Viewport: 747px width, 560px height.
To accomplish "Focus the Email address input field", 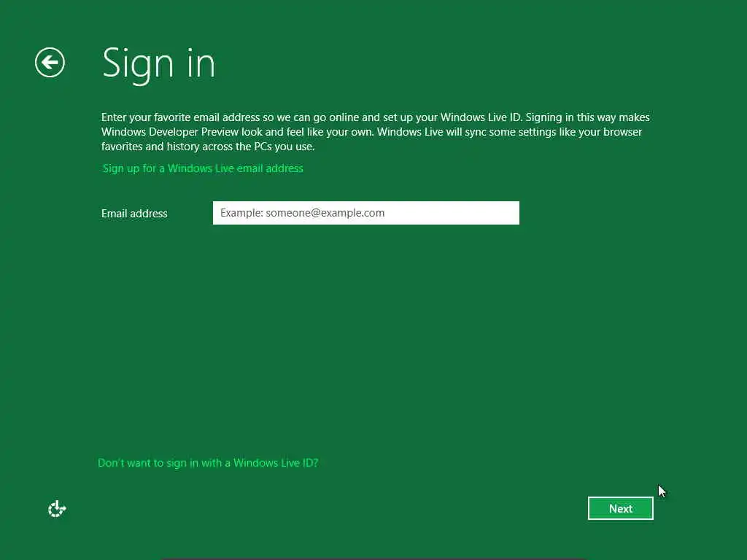I will pos(366,213).
